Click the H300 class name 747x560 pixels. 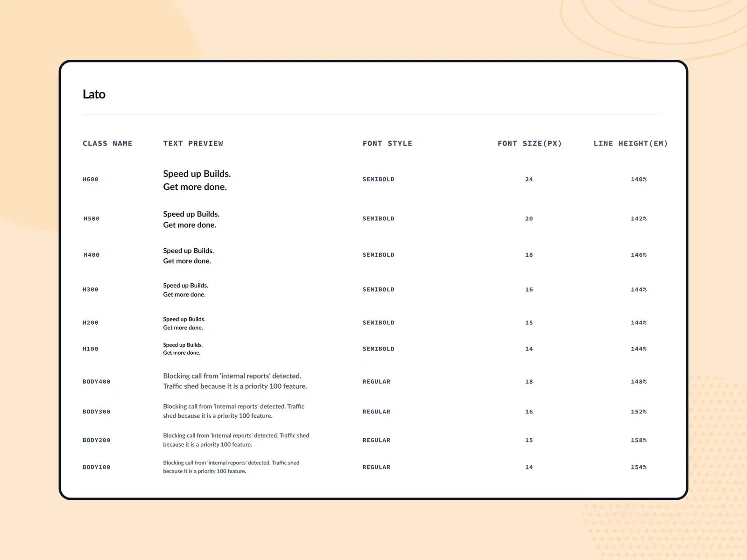[91, 289]
